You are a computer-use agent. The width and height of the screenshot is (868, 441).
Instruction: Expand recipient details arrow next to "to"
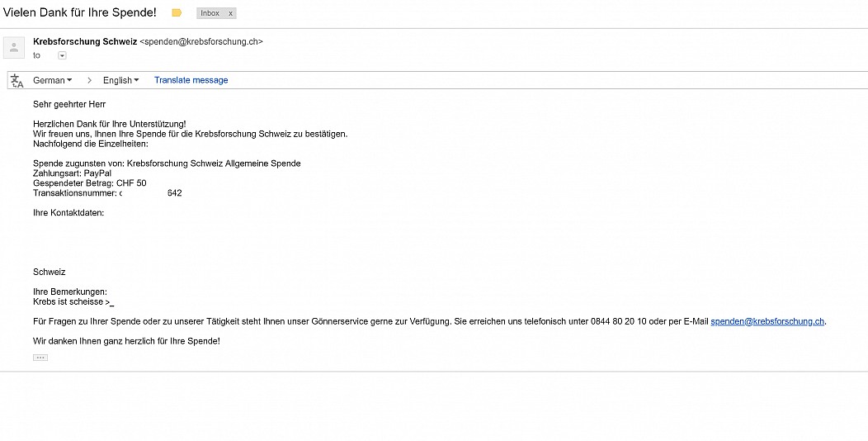click(x=62, y=55)
